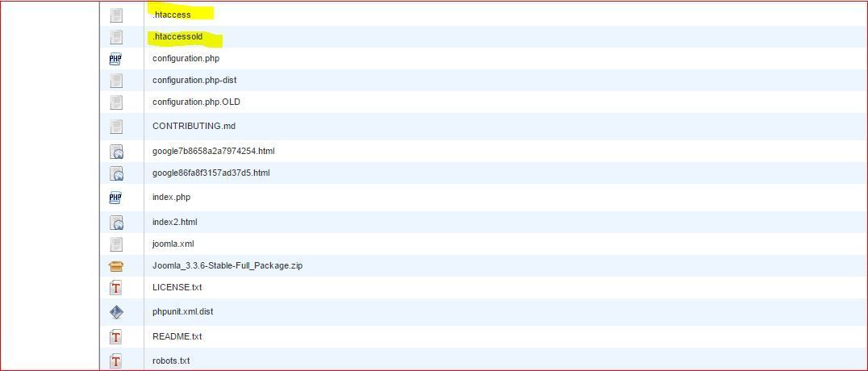Click the archive icon beside Joomla_3.3.6-Stable-Full_Package.zip
This screenshot has height=371, width=868.
[x=115, y=266]
